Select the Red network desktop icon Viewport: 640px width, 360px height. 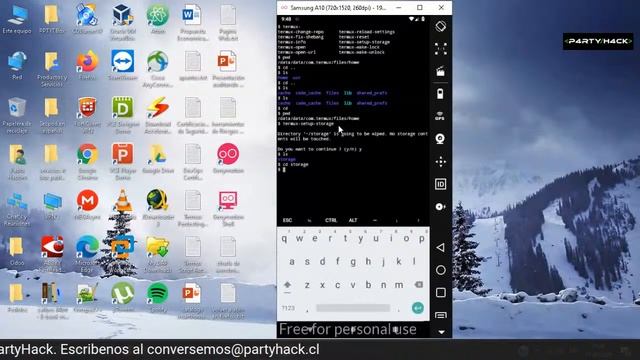click(17, 65)
